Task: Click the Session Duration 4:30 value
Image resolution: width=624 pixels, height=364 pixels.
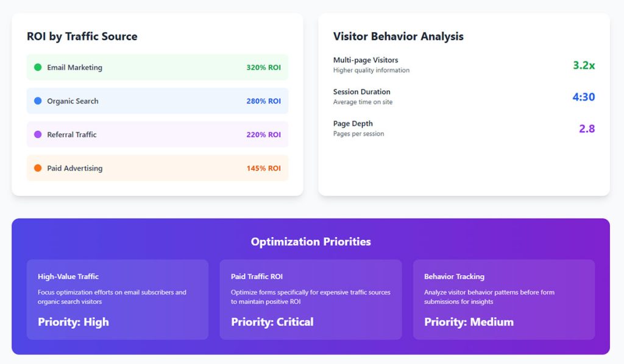Action: pyautogui.click(x=583, y=97)
